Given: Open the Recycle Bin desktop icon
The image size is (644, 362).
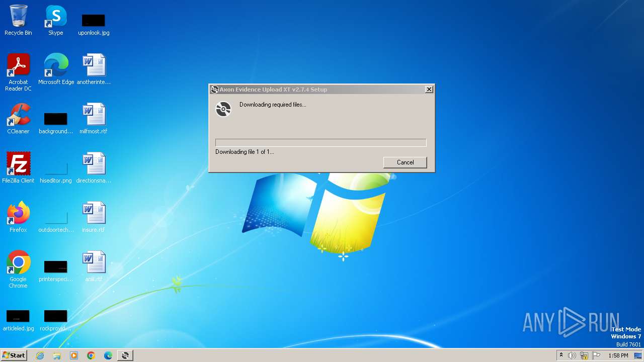Looking at the screenshot, I should (x=18, y=21).
